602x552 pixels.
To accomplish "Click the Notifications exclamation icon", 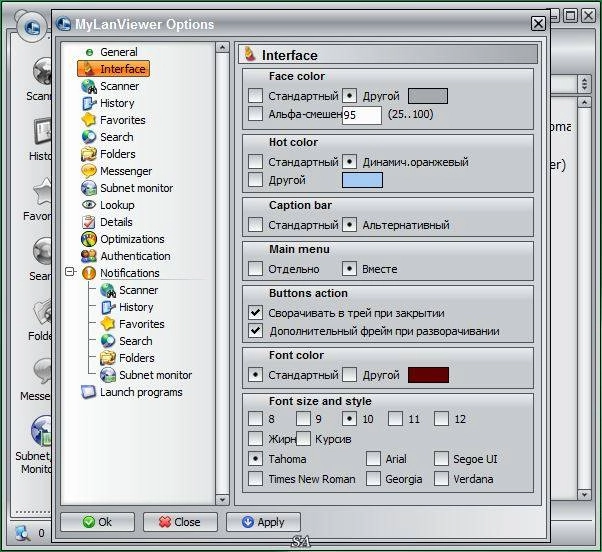I will click(x=89, y=273).
